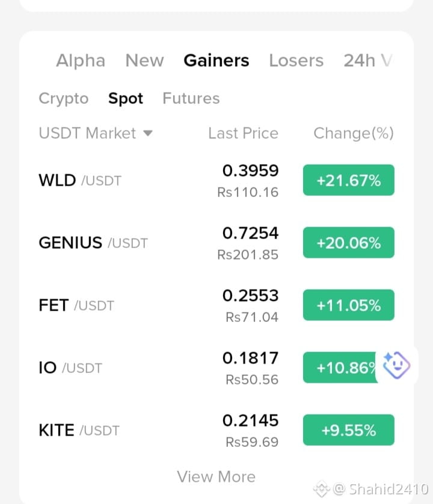Choose the Futures sub-tab
Viewport: 433px width, 504px height.
tap(191, 99)
